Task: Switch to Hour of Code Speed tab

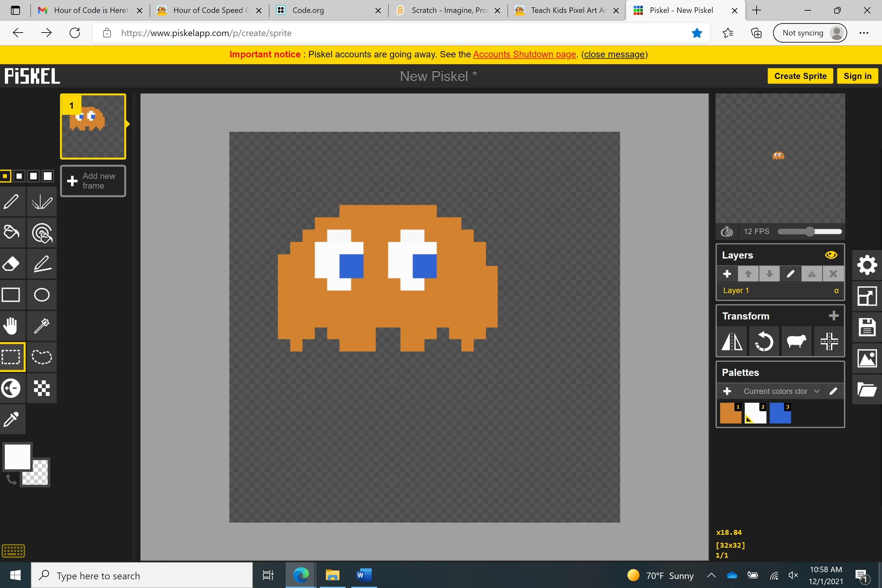Action: [x=209, y=11]
